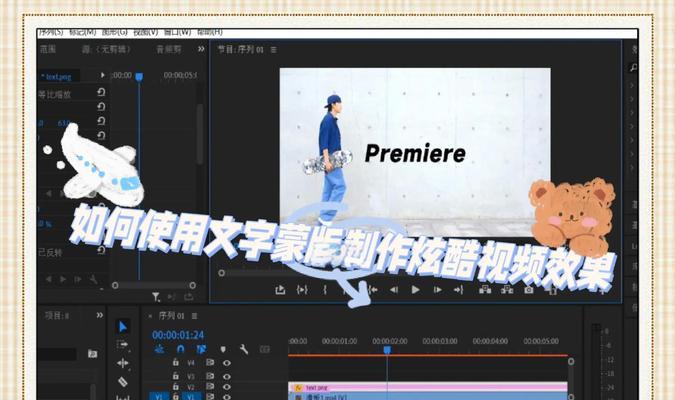Open the 帮助(H) menu

210,32
